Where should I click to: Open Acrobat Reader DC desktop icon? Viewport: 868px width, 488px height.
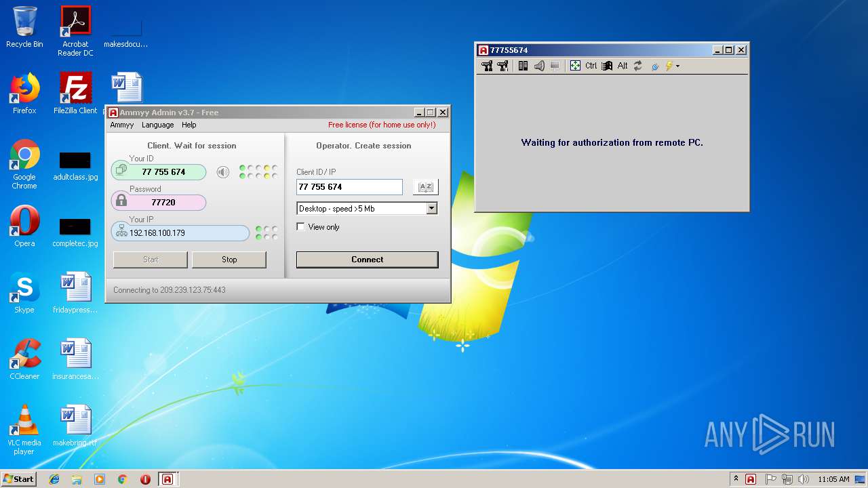pyautogui.click(x=75, y=31)
